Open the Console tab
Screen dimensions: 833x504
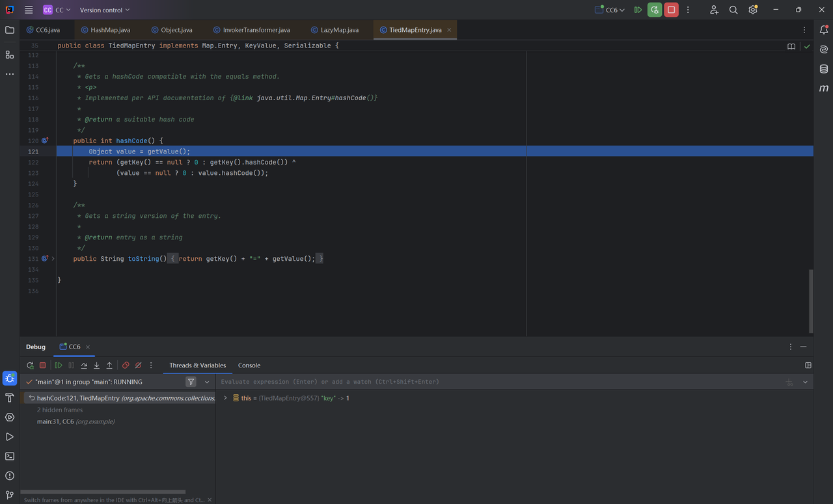249,365
